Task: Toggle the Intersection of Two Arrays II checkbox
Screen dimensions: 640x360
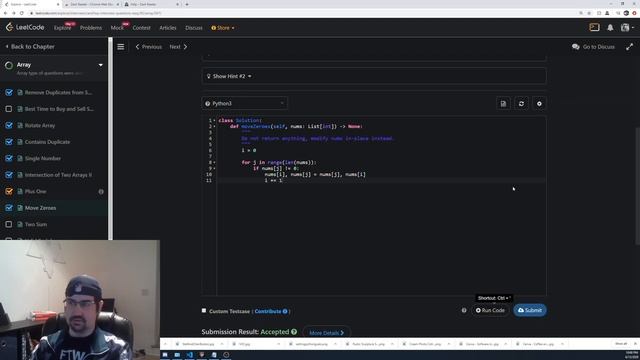Action: [9, 175]
